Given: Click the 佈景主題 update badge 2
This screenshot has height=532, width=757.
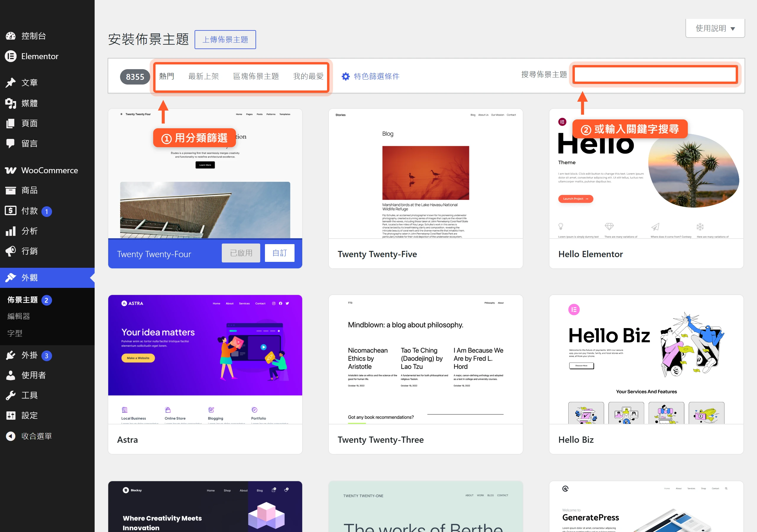Looking at the screenshot, I should (46, 300).
